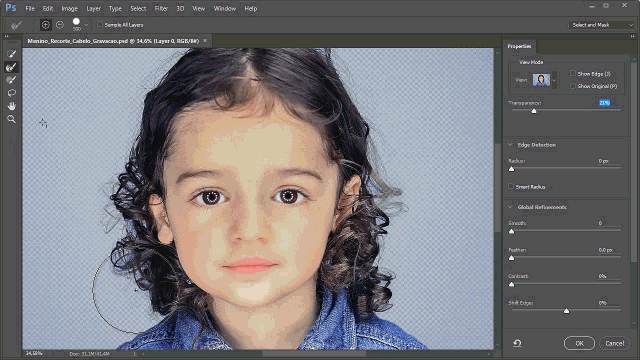Click the OK button
Image resolution: width=640 pixels, height=360 pixels.
pos(579,343)
